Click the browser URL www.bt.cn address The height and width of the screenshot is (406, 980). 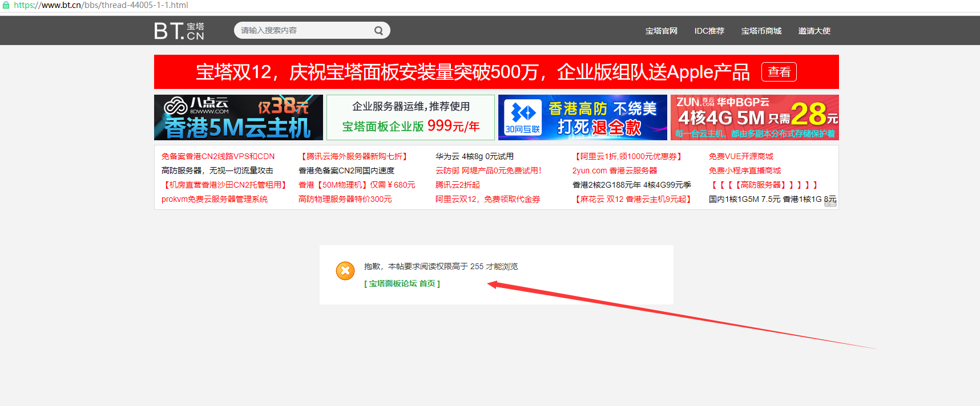point(101,5)
